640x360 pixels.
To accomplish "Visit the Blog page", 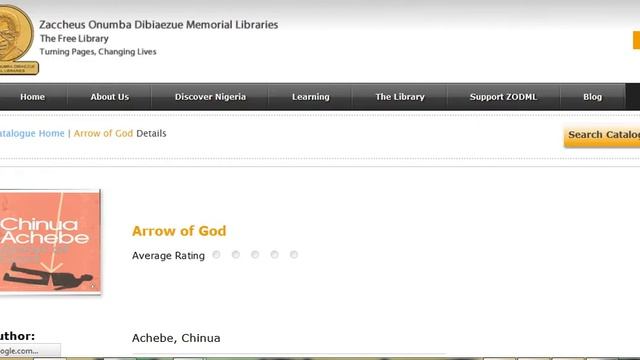I will pos(592,97).
